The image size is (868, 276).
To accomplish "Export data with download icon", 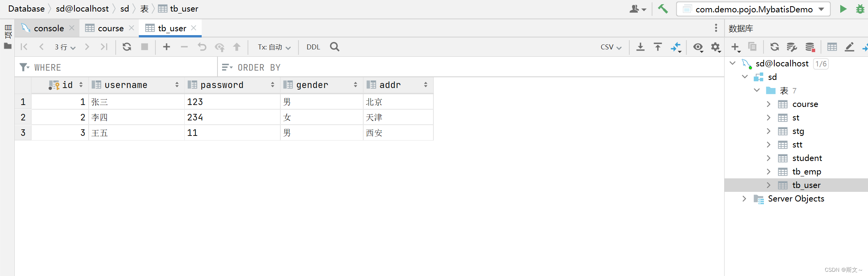I will pyautogui.click(x=640, y=47).
